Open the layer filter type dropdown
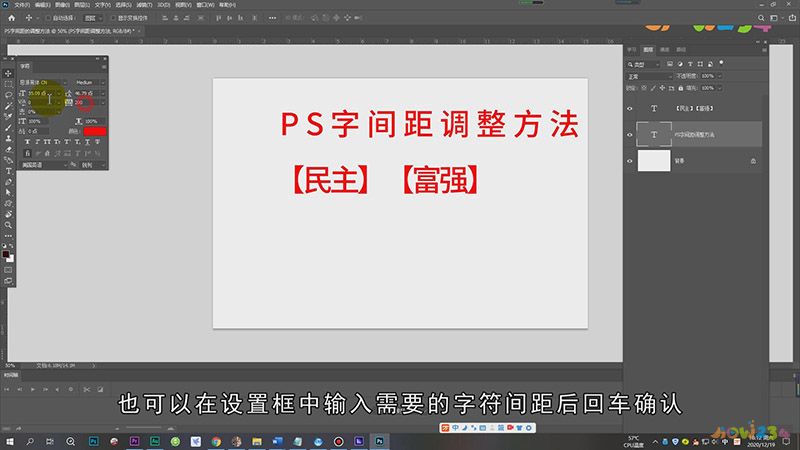This screenshot has width=800, height=450. pos(643,64)
